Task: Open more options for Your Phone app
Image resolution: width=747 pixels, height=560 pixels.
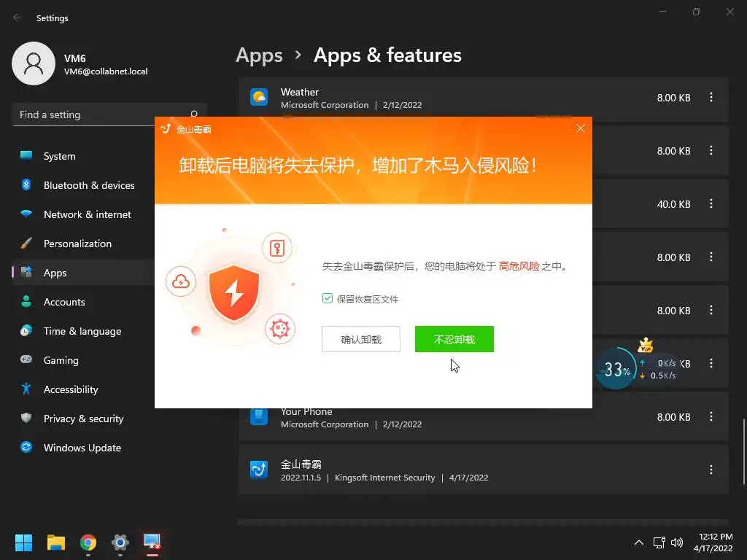Action: [711, 416]
